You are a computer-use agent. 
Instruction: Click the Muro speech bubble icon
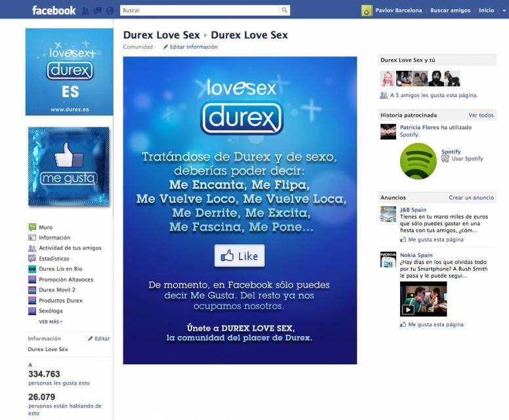pyautogui.click(x=32, y=227)
